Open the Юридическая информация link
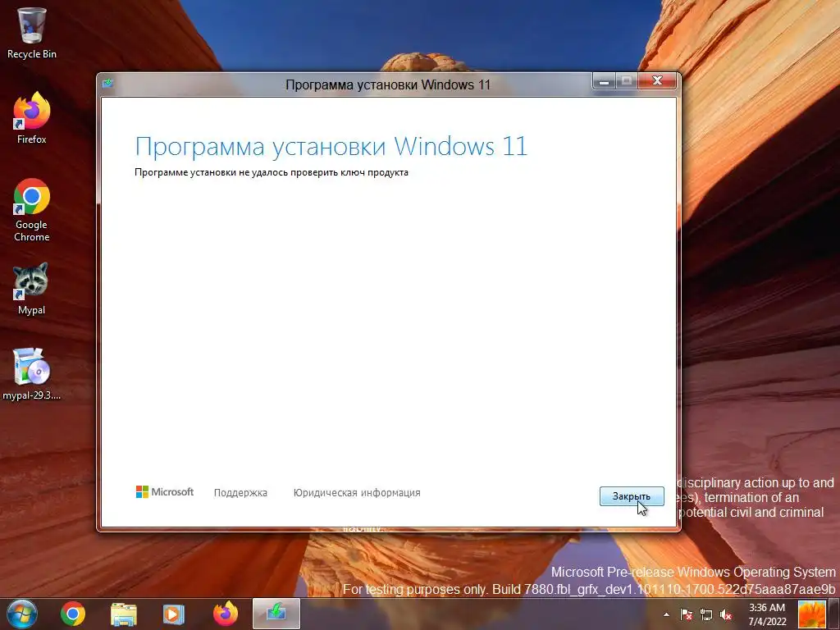840x630 pixels. coord(357,493)
